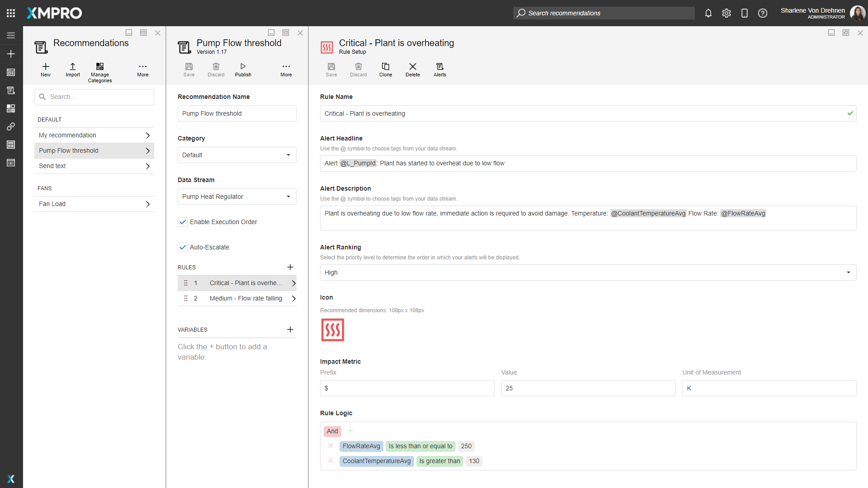Click the overheating rule icon thumbnail
Viewport: 868px width, 488px height.
point(332,330)
